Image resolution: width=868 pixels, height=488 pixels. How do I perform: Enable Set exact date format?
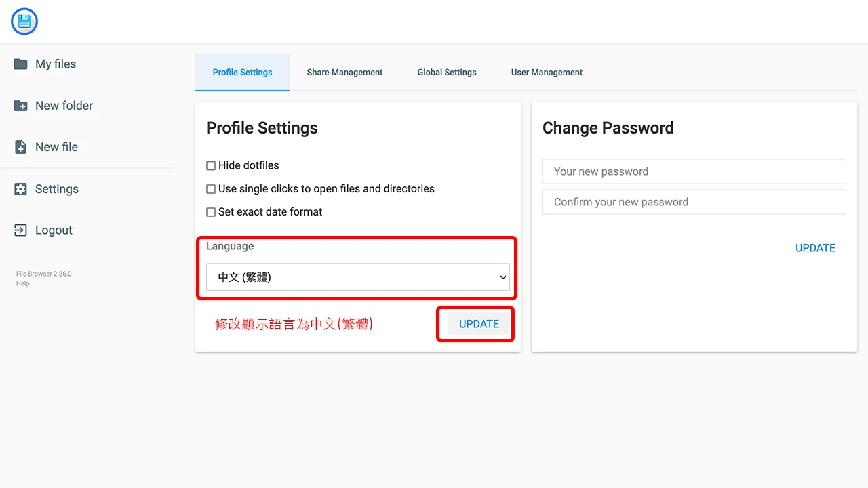[x=210, y=211]
